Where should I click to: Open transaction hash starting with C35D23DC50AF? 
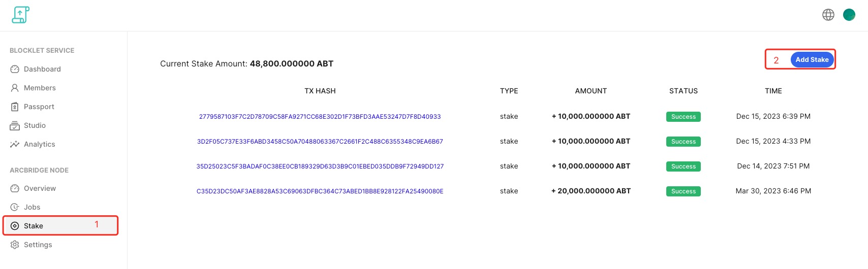point(320,191)
